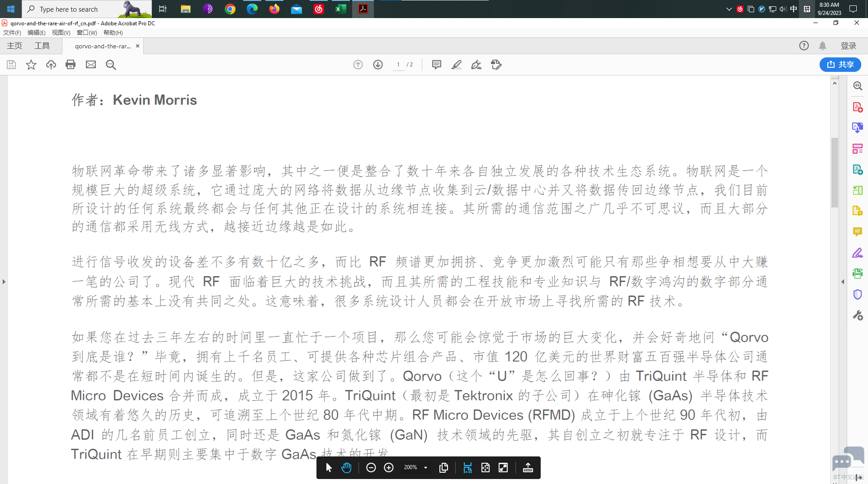Open the 视图(V) menu
868x484 pixels.
tap(61, 33)
